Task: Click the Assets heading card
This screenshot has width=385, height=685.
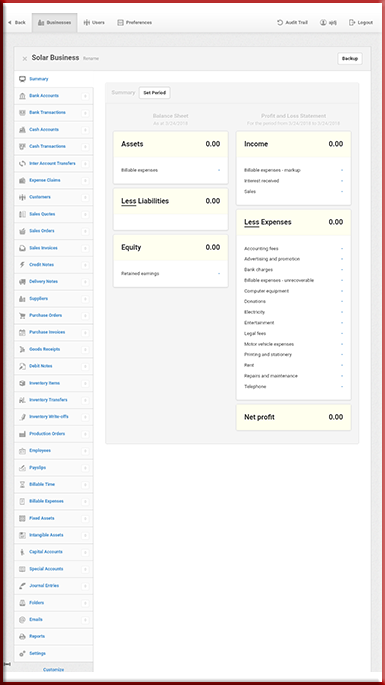Action: [x=170, y=144]
